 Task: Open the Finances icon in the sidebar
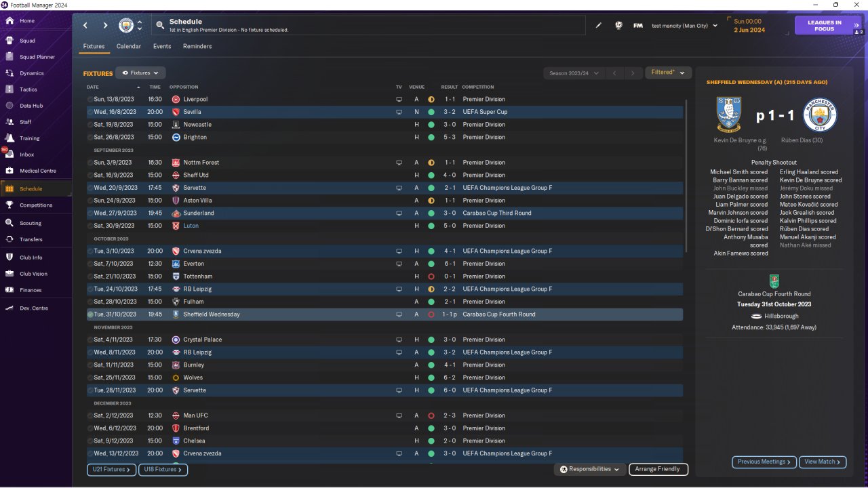point(9,290)
